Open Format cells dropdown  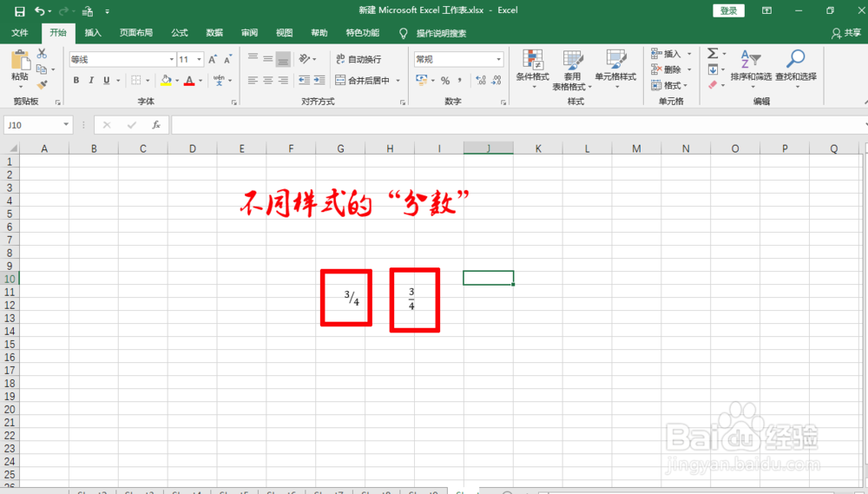pyautogui.click(x=669, y=85)
